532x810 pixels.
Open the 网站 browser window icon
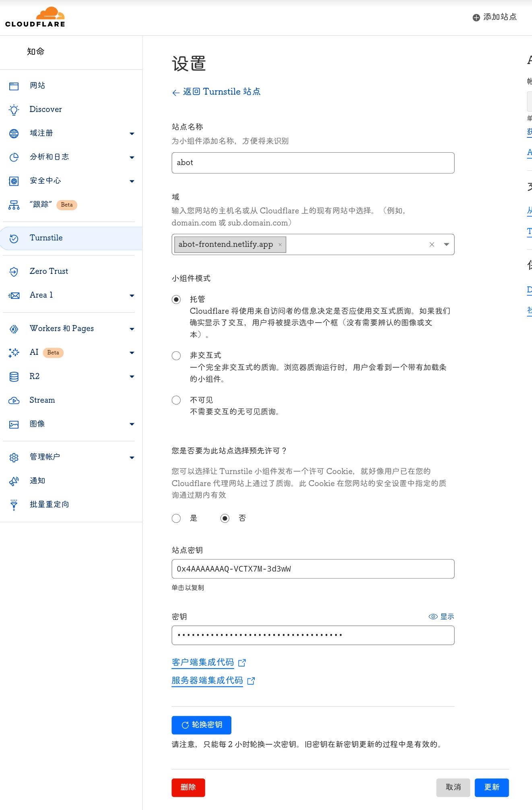click(x=14, y=86)
